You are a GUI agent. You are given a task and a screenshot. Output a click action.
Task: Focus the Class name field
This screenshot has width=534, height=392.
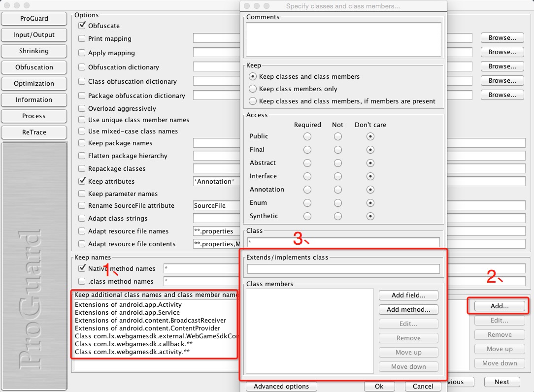click(x=343, y=242)
